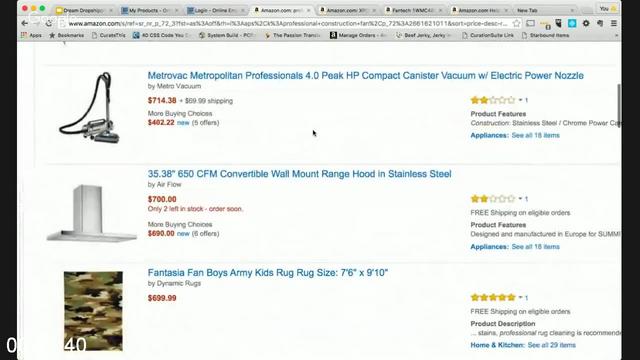Open the Apps bookmarks shortcut
Screen dimensions: 640x360
coord(31,36)
